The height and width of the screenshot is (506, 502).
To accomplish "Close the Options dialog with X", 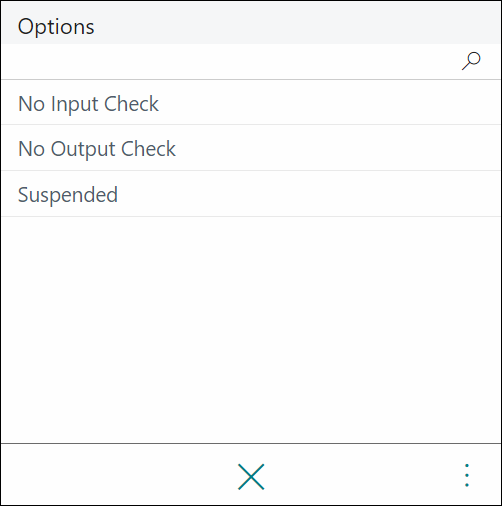I will 251,476.
